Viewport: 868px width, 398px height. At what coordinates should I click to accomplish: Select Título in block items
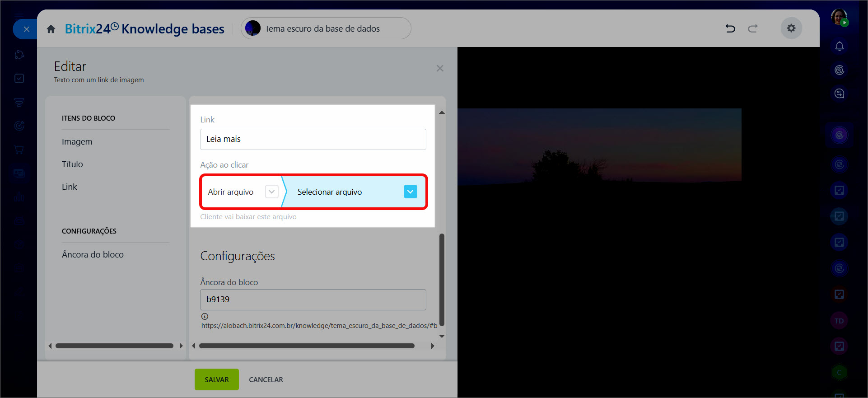[x=72, y=164]
